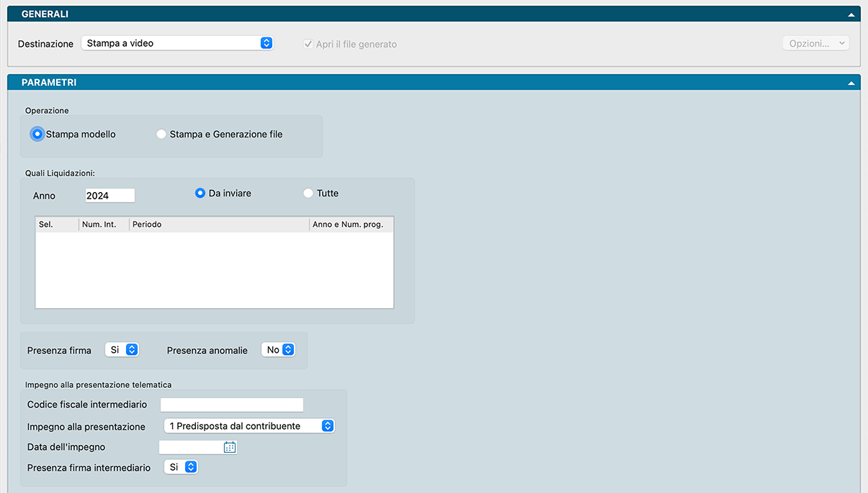Image resolution: width=868 pixels, height=493 pixels.
Task: Collapse the GENERALI section
Action: coord(851,14)
